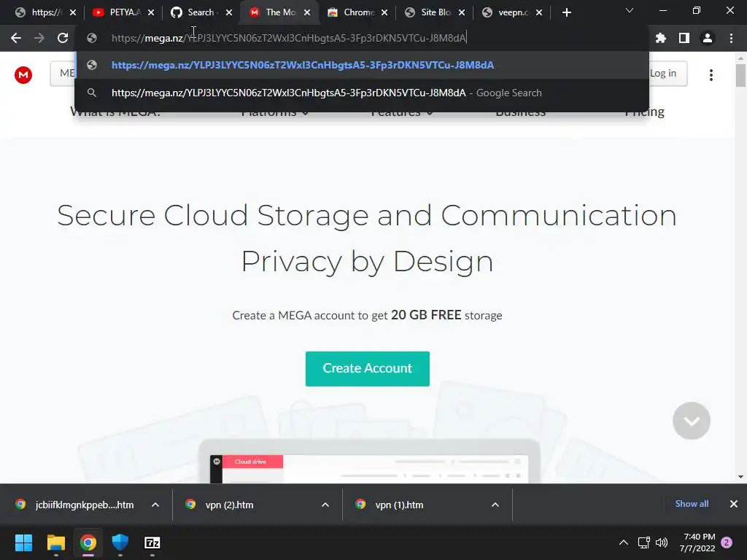Open the Chrome extensions puzzle icon
This screenshot has height=560, width=747.
(661, 38)
